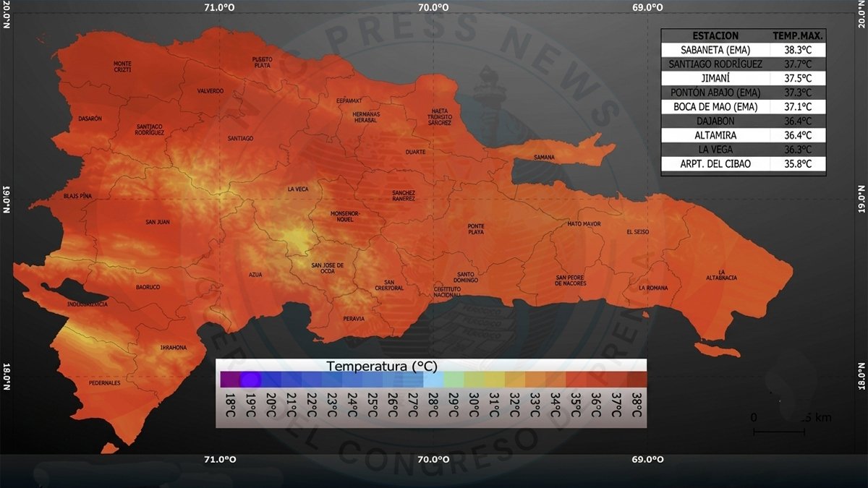Click the Monte Cristi province label
The height and width of the screenshot is (488, 868).
123,66
